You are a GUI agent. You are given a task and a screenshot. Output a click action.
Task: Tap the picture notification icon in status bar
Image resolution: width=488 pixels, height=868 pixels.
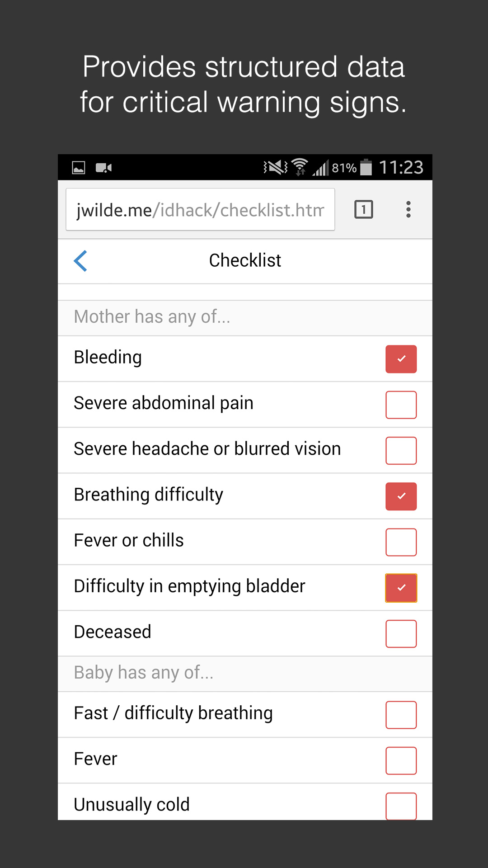(79, 168)
